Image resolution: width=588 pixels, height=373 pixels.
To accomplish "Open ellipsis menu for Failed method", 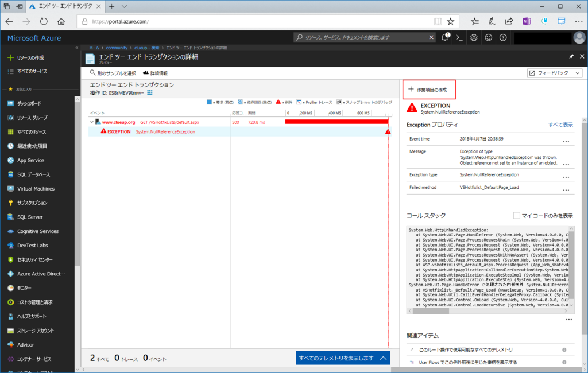I will click(x=566, y=190).
